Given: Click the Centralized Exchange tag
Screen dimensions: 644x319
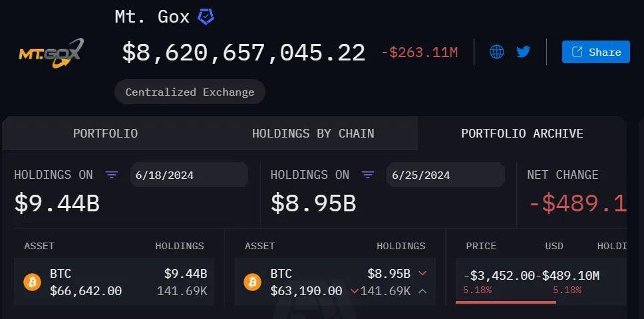Looking at the screenshot, I should [x=190, y=92].
